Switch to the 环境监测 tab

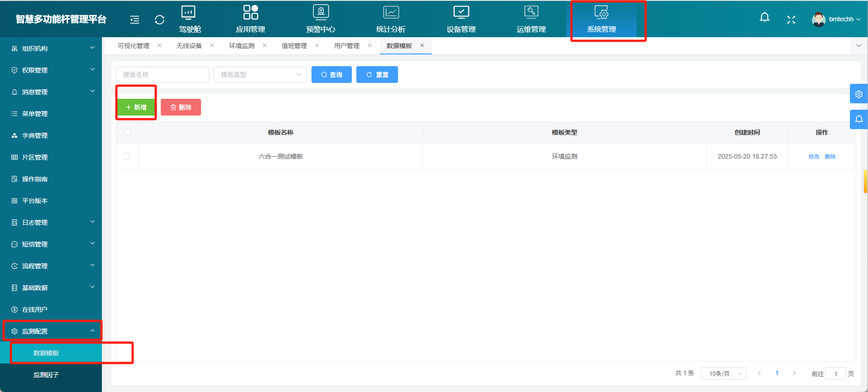241,46
